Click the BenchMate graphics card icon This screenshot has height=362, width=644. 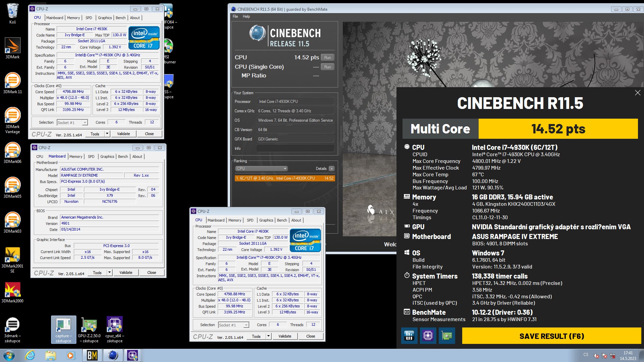447,336
